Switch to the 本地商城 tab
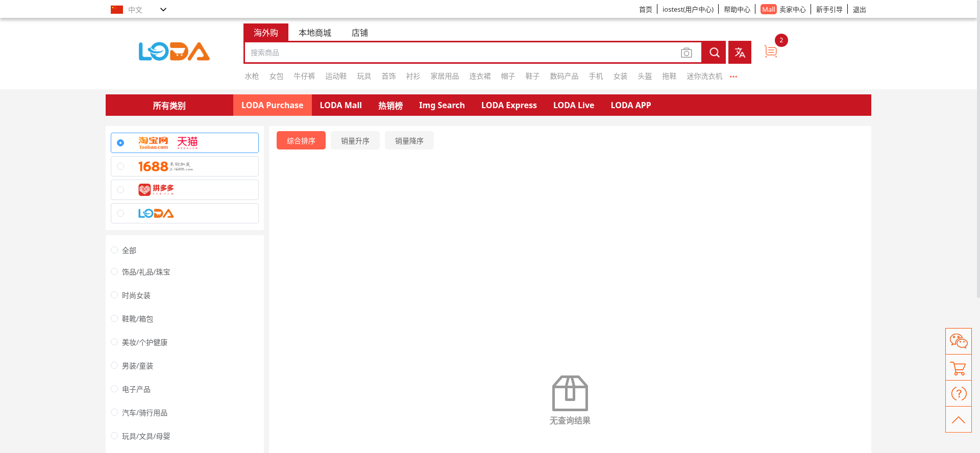The image size is (980, 453). 314,33
